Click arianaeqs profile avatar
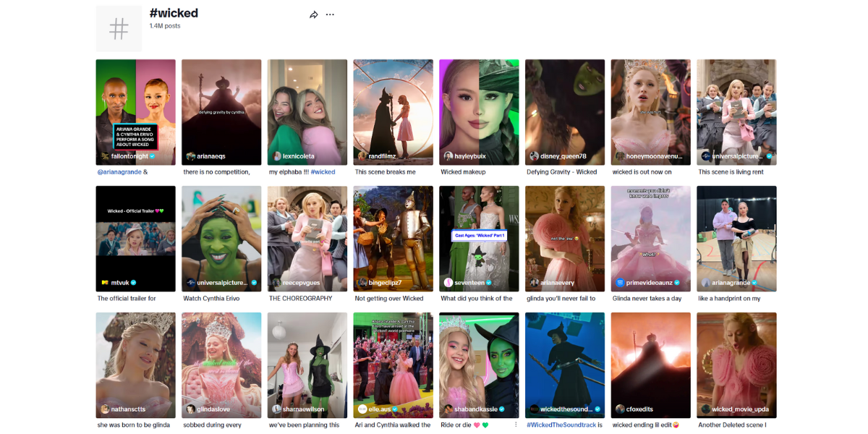 (191, 156)
